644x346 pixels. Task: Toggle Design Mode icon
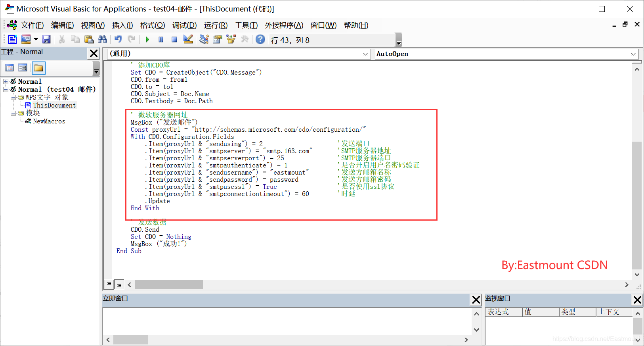pyautogui.click(x=188, y=39)
